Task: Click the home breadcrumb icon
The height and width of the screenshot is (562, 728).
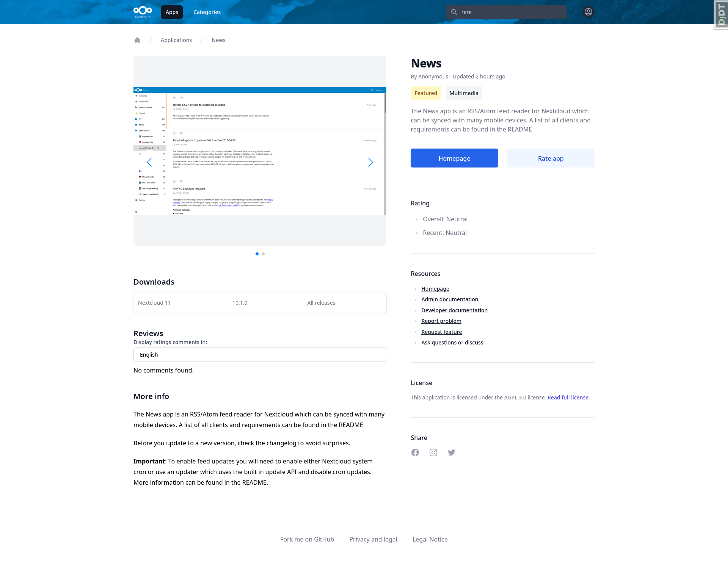Action: [x=137, y=40]
